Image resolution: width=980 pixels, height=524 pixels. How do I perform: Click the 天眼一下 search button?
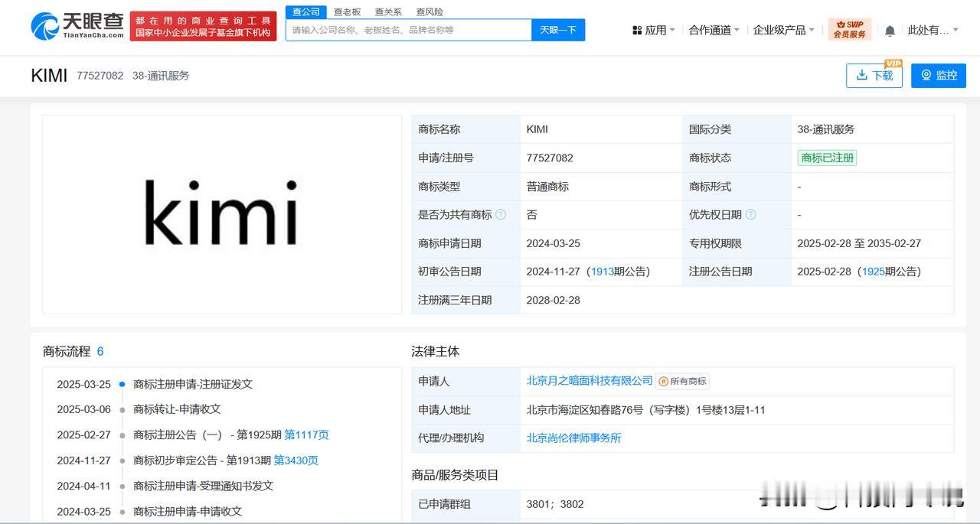558,30
